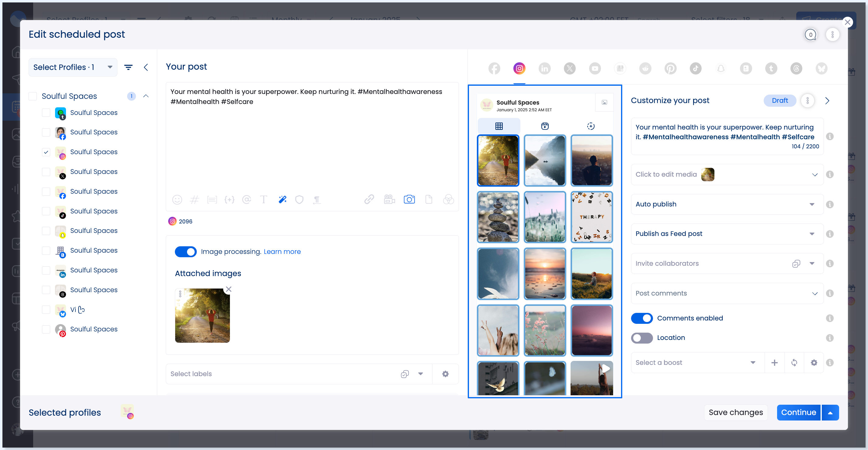Enable the Location switch

click(641, 338)
